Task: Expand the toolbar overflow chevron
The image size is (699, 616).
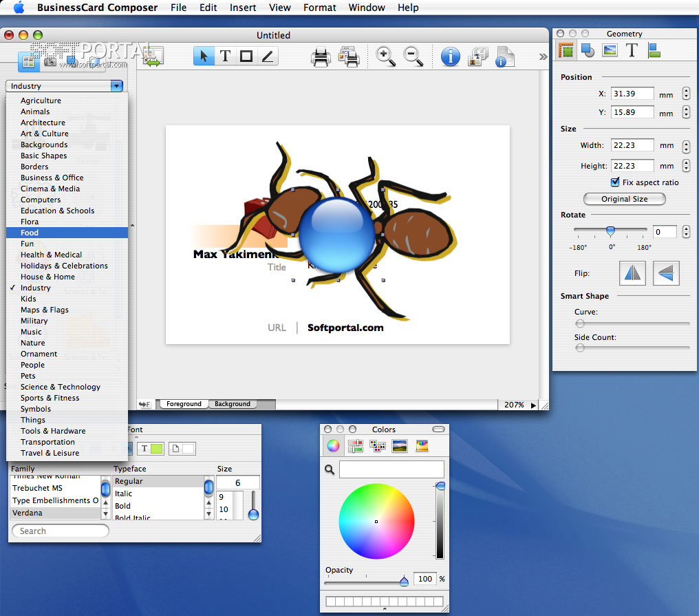Action: click(x=543, y=56)
